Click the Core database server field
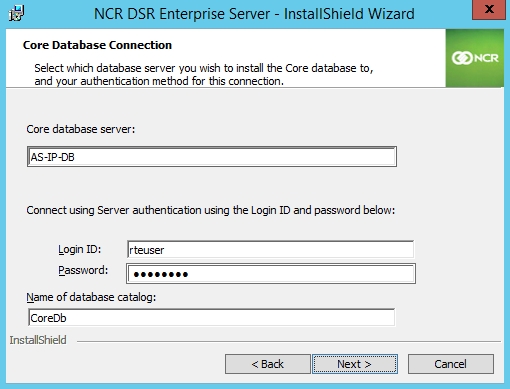Image resolution: width=510 pixels, height=389 pixels. [x=212, y=157]
